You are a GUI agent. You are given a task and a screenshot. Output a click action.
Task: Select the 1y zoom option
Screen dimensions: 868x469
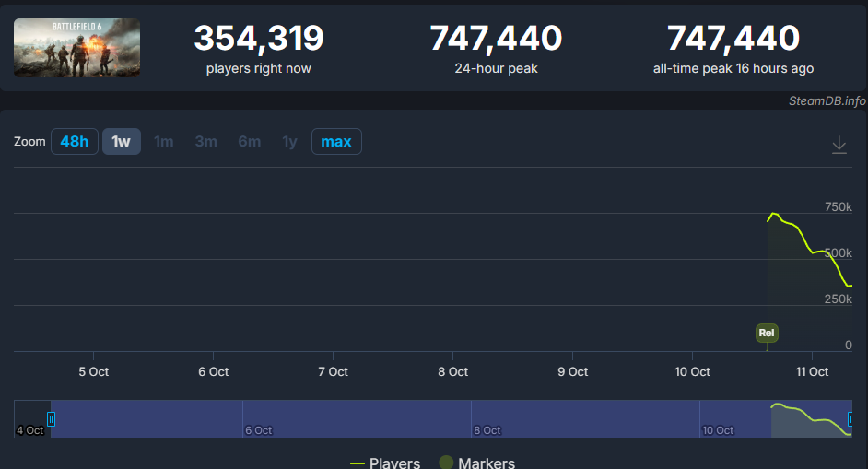pos(289,142)
